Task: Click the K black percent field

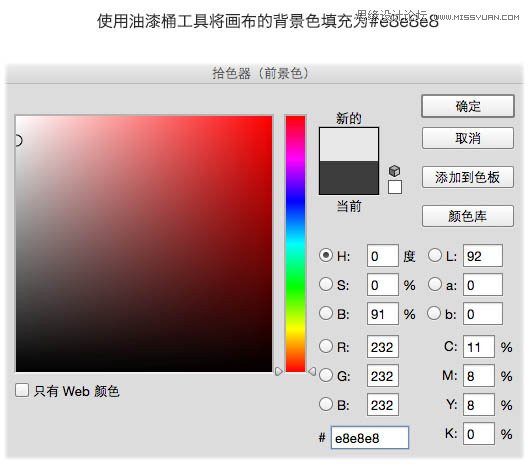Action: coord(479,434)
